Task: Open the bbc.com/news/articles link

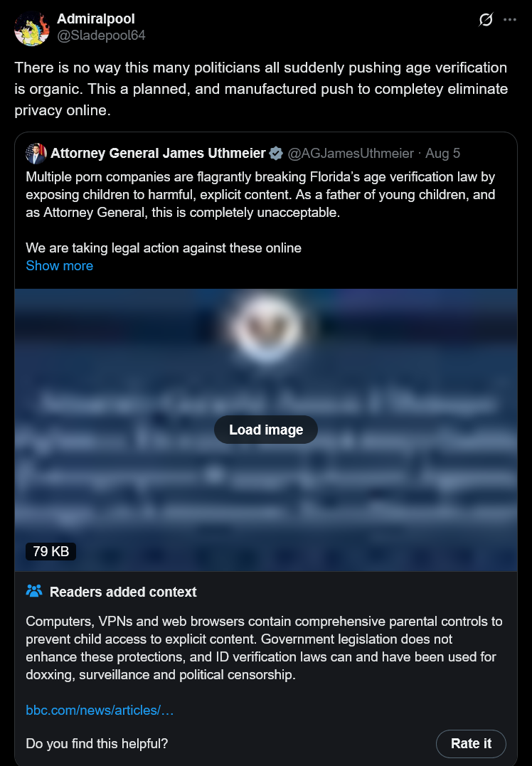Action: [x=100, y=711]
